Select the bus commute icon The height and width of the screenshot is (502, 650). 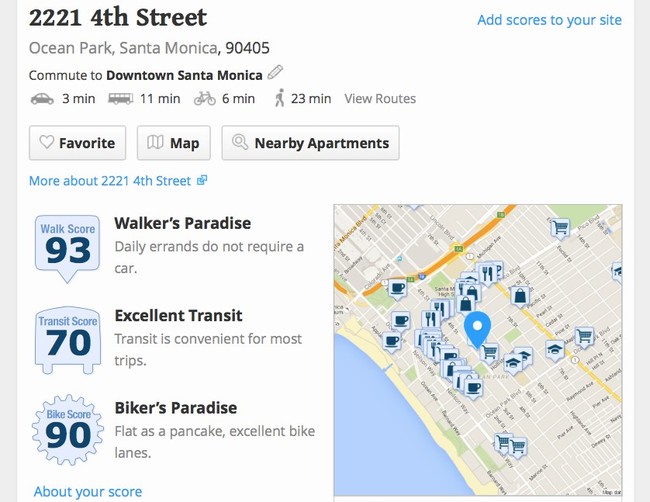click(x=120, y=99)
